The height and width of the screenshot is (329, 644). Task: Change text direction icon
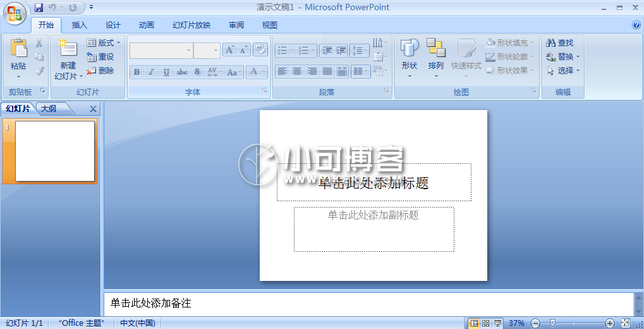(x=380, y=43)
